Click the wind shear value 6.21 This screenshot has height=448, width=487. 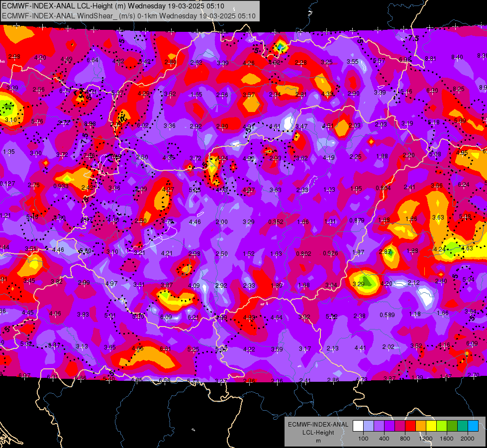click(193, 318)
